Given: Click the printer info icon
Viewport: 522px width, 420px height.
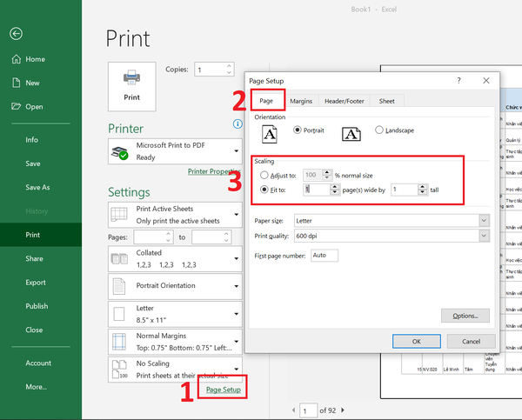Looking at the screenshot, I should click(x=238, y=124).
